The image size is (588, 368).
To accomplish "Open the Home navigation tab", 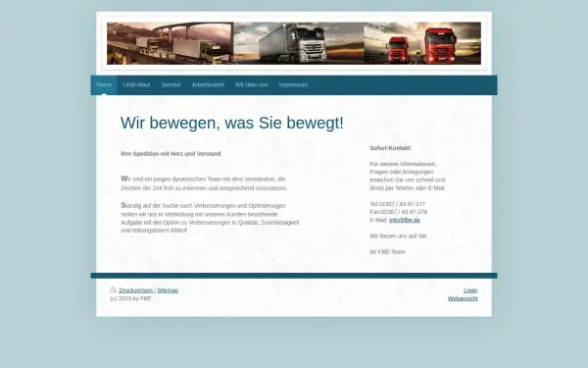I will point(104,84).
